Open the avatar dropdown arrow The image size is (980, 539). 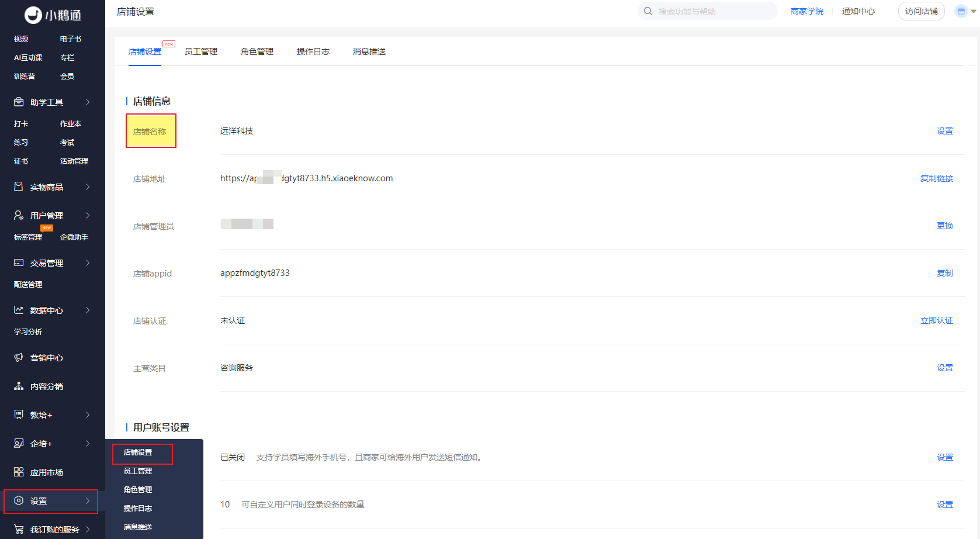[974, 11]
